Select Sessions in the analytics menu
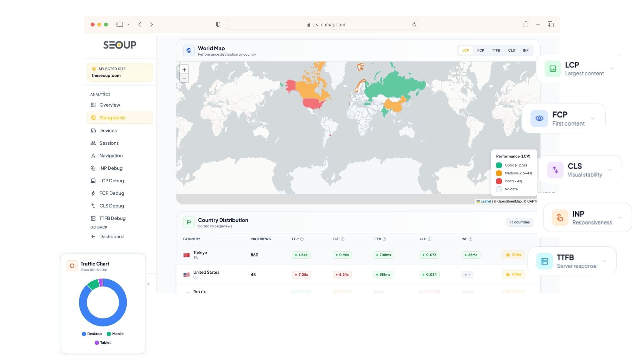Image resolution: width=644 pixels, height=362 pixels. click(x=109, y=143)
